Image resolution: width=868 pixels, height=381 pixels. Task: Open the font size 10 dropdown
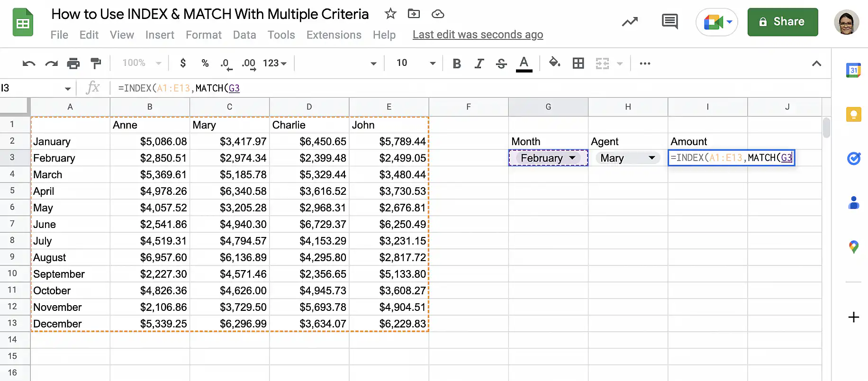(x=416, y=63)
